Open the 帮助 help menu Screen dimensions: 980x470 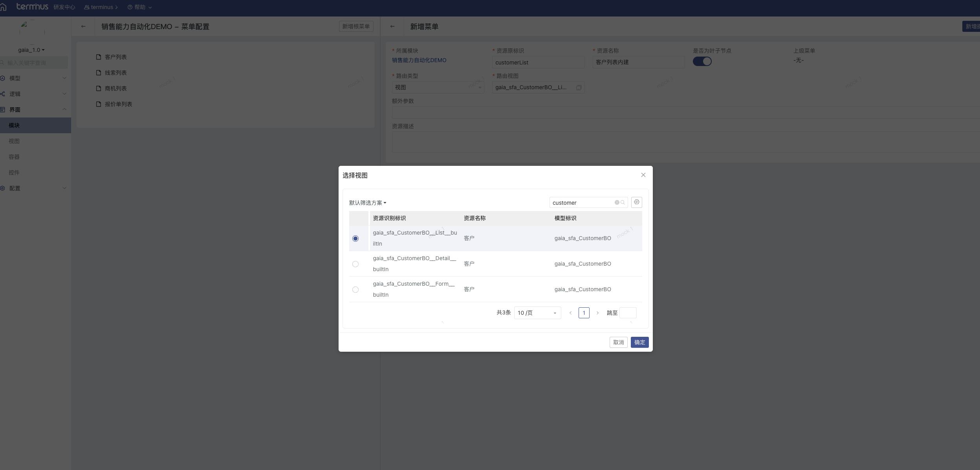[139, 7]
